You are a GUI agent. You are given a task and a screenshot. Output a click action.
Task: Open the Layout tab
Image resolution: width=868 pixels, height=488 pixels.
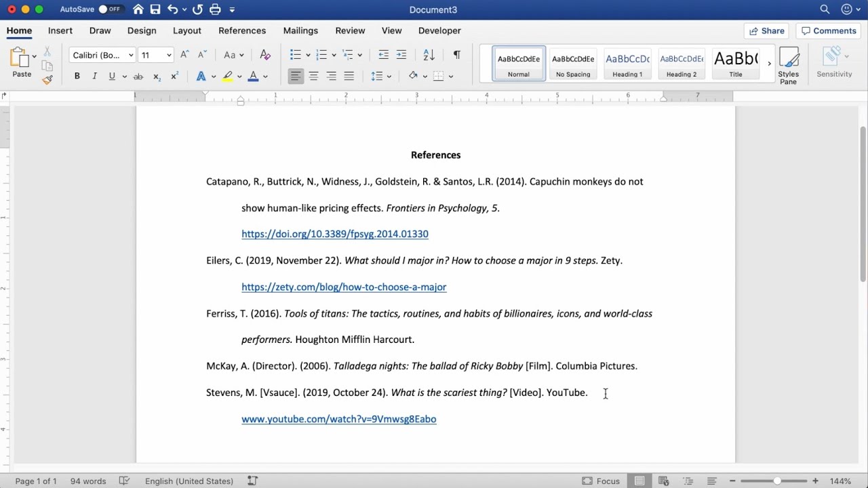click(187, 30)
